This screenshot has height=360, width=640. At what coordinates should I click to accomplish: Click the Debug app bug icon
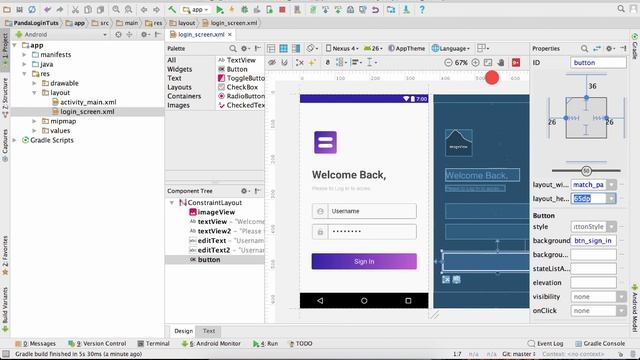point(244,9)
